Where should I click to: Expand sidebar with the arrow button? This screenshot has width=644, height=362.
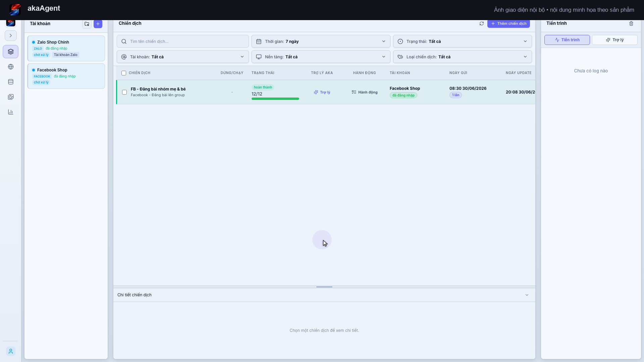point(11,36)
